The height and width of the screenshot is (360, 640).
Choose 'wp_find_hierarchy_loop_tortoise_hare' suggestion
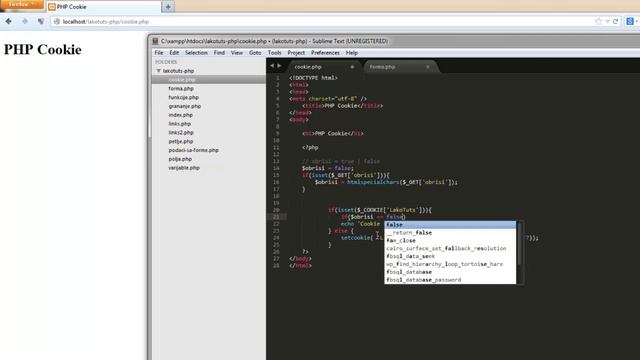click(450, 264)
